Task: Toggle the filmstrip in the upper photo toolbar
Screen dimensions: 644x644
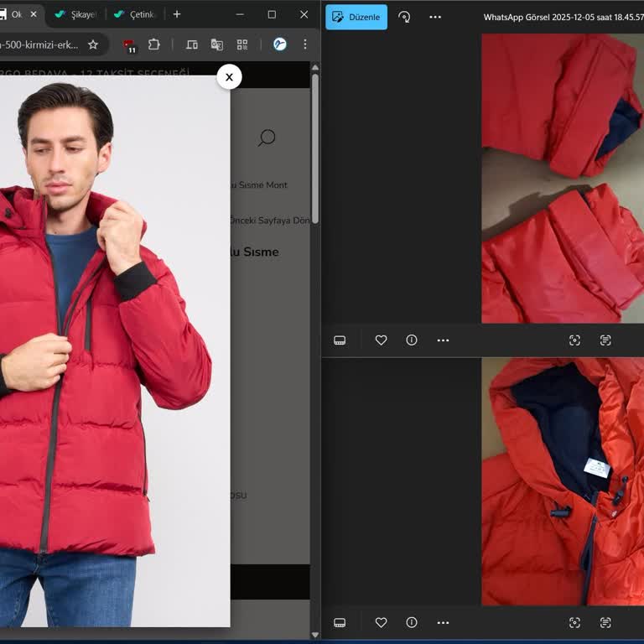Action: (340, 340)
